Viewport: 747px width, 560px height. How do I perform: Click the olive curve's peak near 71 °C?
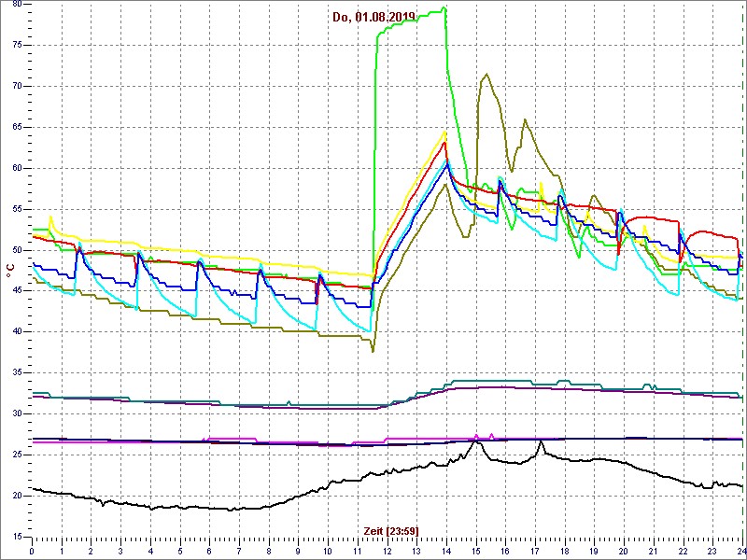pyautogui.click(x=486, y=74)
